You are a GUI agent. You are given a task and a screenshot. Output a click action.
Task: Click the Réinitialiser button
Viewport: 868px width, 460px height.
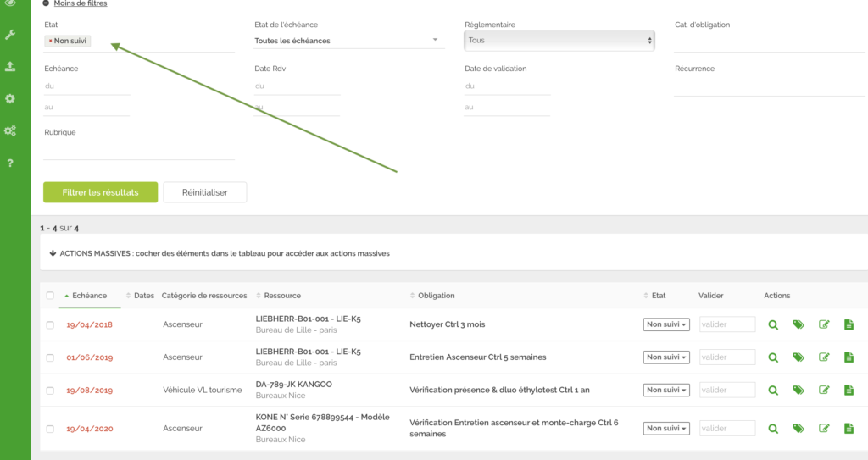(204, 192)
